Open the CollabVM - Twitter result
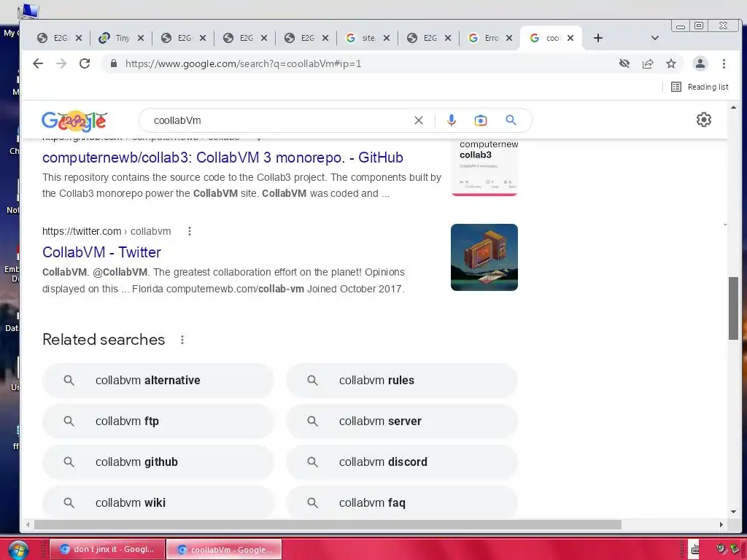Viewport: 747px width, 560px height. (x=101, y=252)
